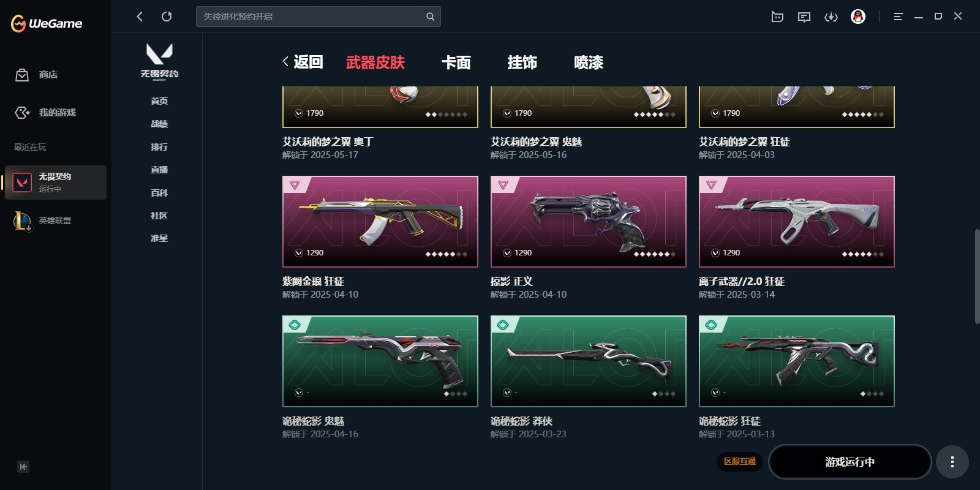This screenshot has width=980, height=490.
Task: Open the three-dot more options button
Action: click(952, 462)
